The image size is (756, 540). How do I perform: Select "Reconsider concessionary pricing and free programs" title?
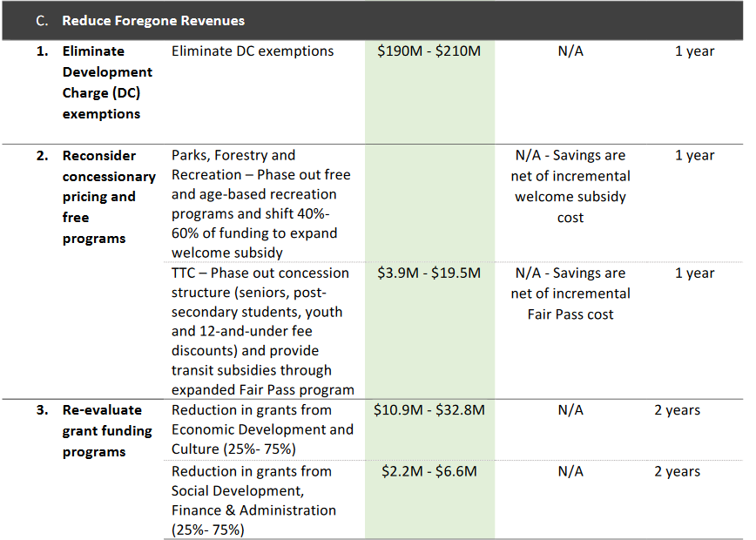click(108, 197)
